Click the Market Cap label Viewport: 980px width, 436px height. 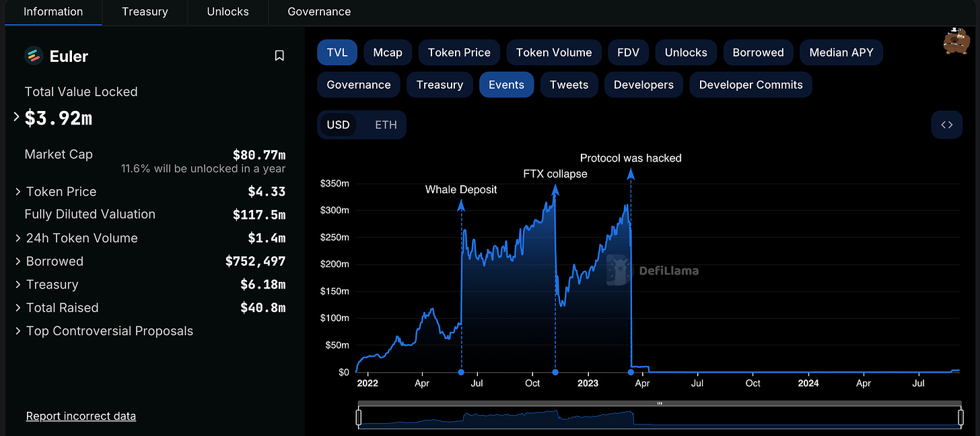tap(59, 154)
